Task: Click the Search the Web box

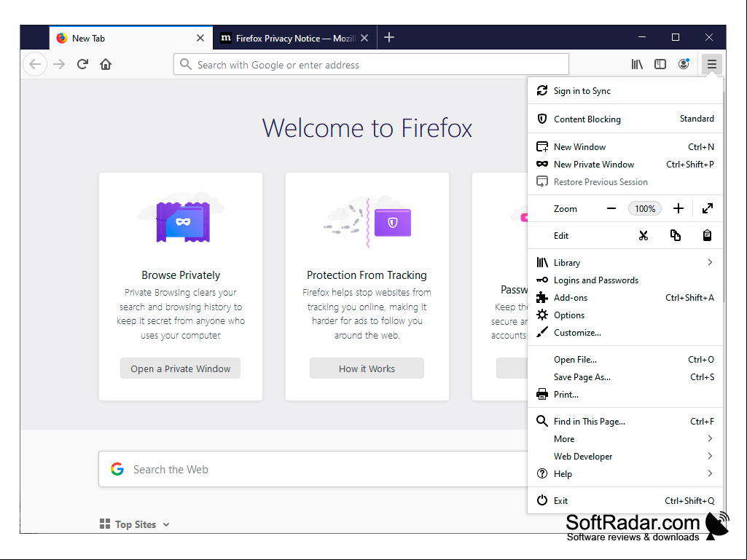Action: pos(313,470)
